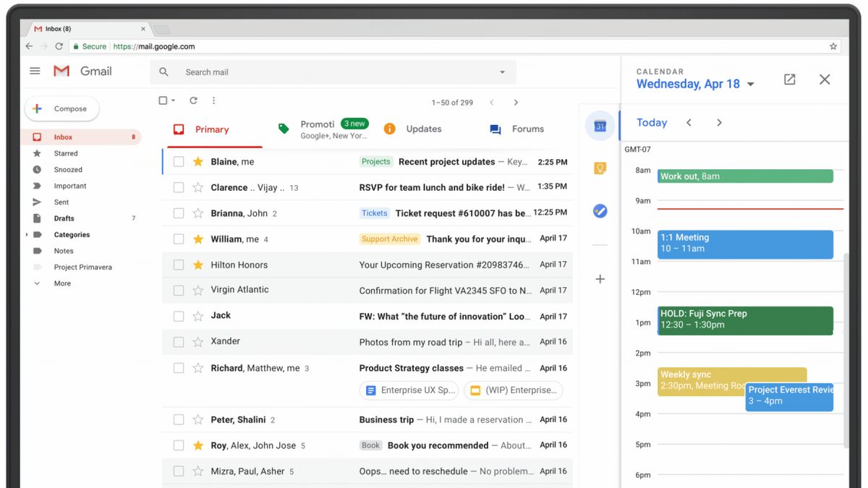Click the more options three-dot icon
This screenshot has height=488, width=868.
213,102
